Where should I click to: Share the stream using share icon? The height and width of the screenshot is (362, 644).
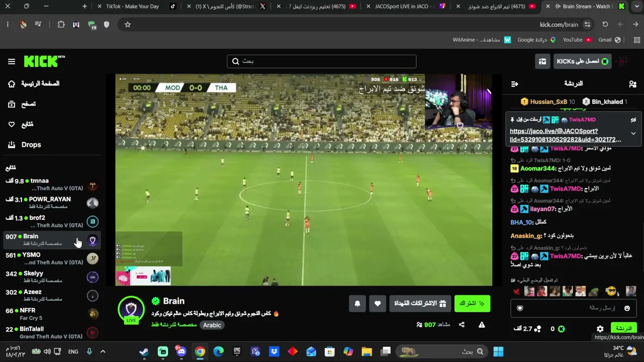(462, 325)
